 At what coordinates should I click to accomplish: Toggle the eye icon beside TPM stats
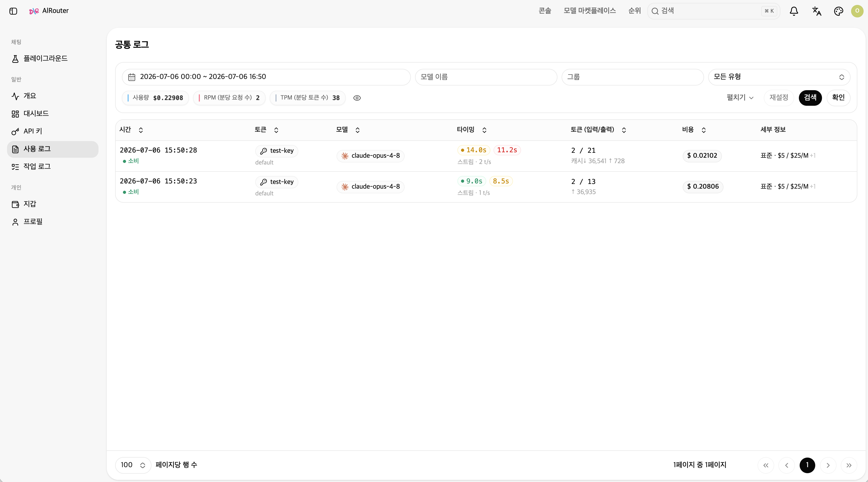357,98
